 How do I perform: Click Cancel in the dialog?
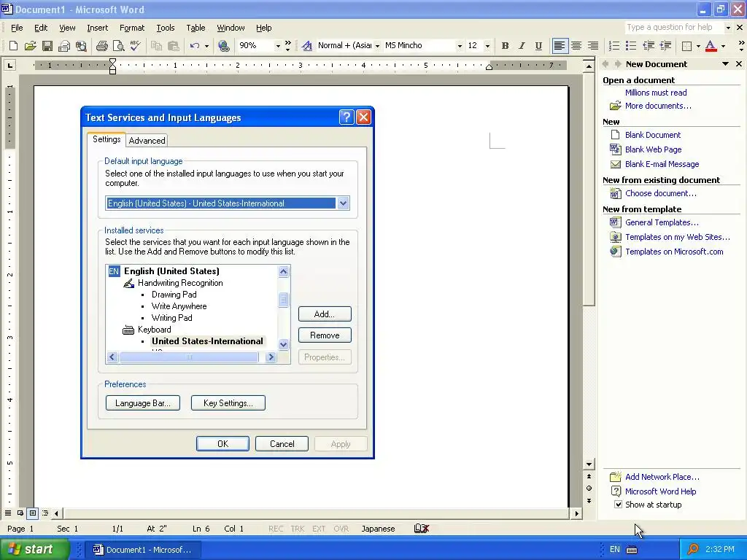pyautogui.click(x=282, y=444)
